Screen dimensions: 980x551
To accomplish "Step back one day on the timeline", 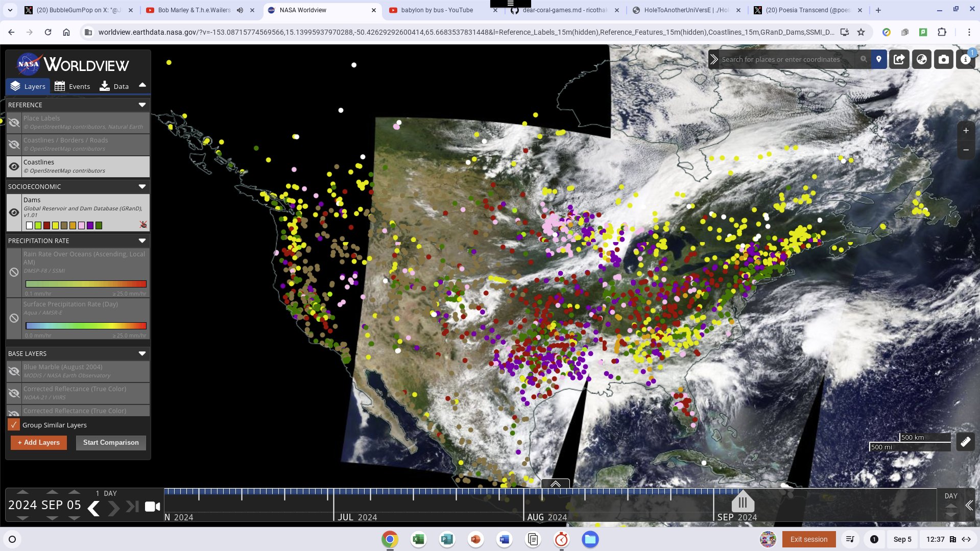I will 93,508.
